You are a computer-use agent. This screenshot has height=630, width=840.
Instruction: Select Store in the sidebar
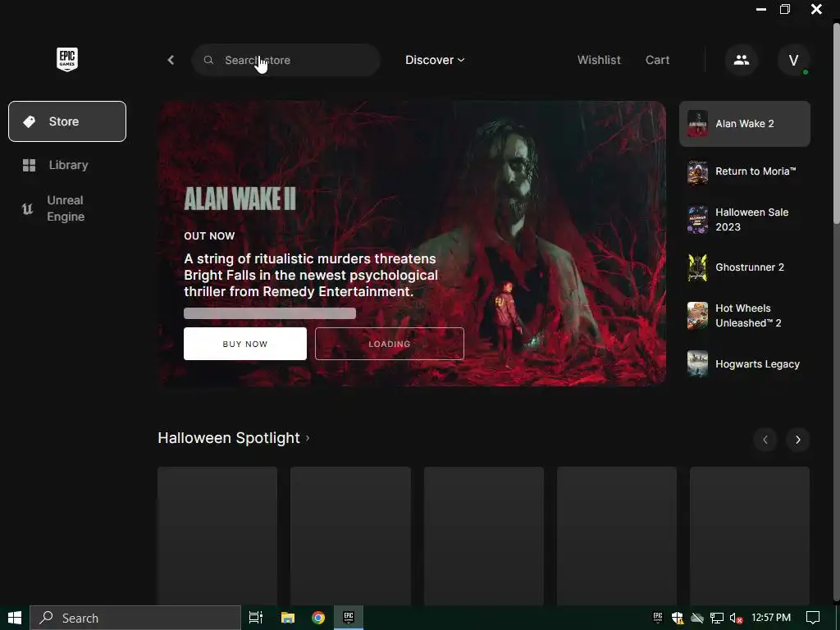(x=67, y=121)
